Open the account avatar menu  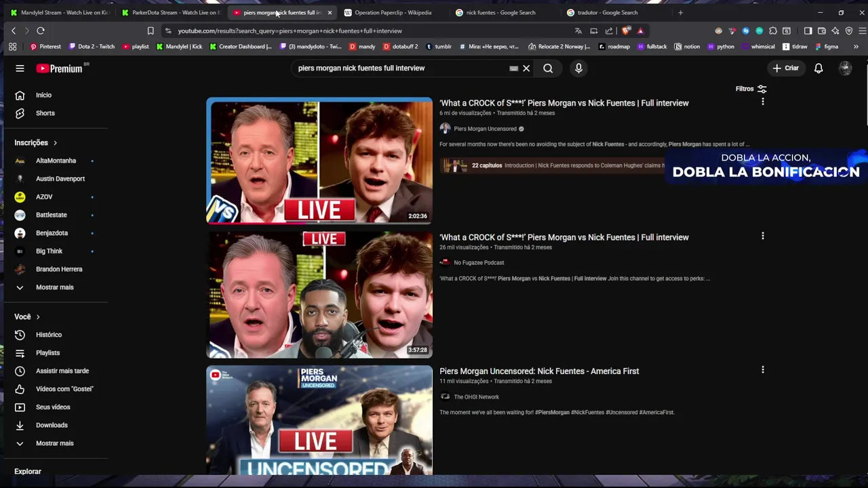point(845,68)
